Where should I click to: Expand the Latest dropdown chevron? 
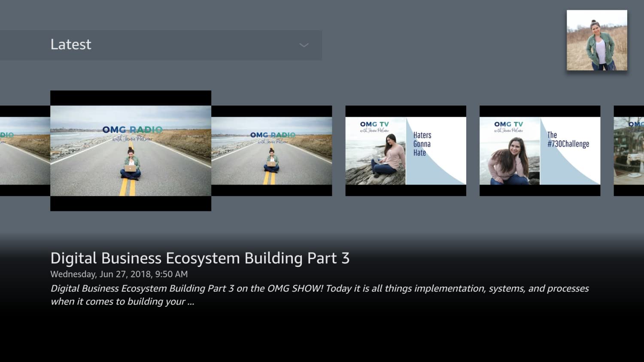pyautogui.click(x=304, y=45)
